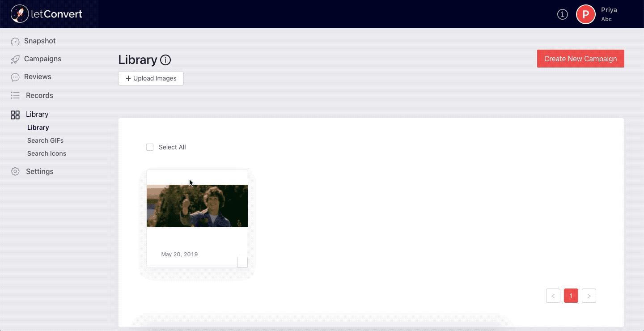Click the Library grid icon

coord(15,115)
